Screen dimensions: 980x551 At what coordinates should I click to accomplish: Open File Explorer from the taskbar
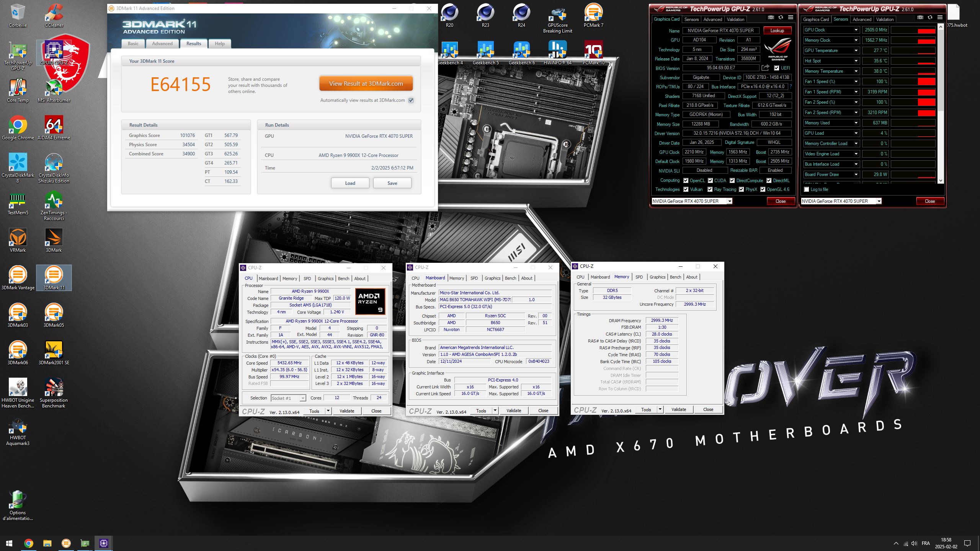(x=47, y=543)
